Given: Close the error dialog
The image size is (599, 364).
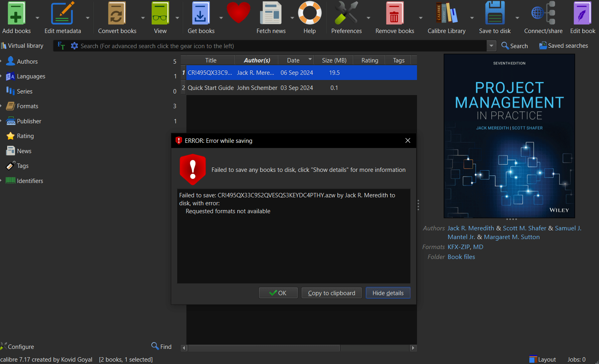Looking at the screenshot, I should 408,140.
